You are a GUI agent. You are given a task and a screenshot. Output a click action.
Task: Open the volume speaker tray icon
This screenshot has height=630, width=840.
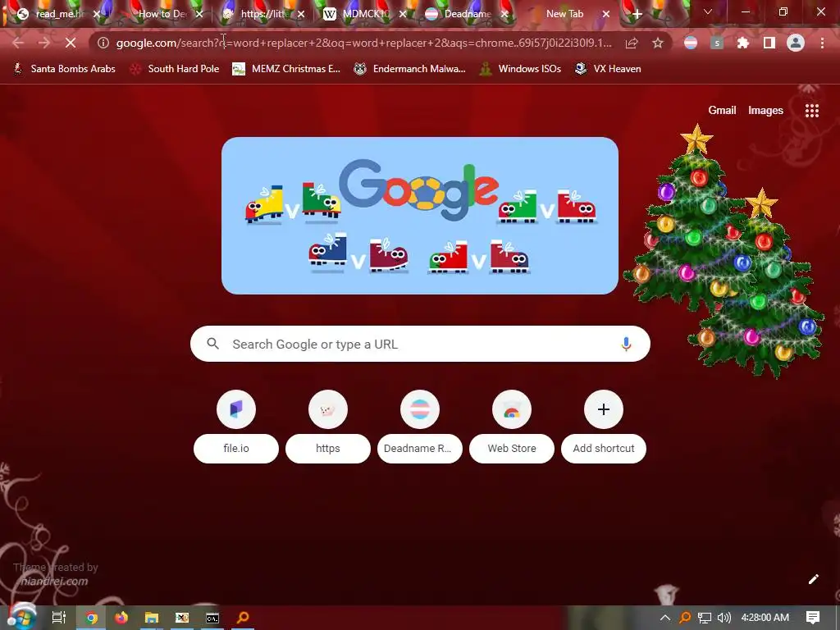[x=724, y=618]
